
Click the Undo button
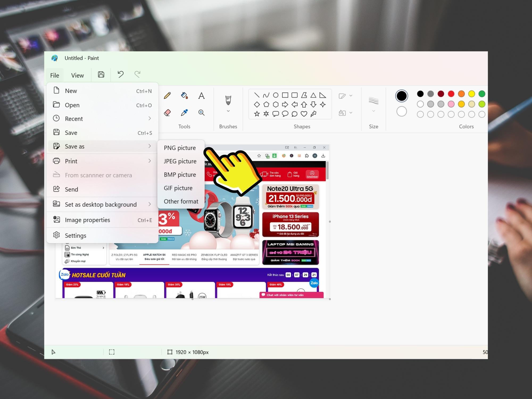[x=121, y=74]
